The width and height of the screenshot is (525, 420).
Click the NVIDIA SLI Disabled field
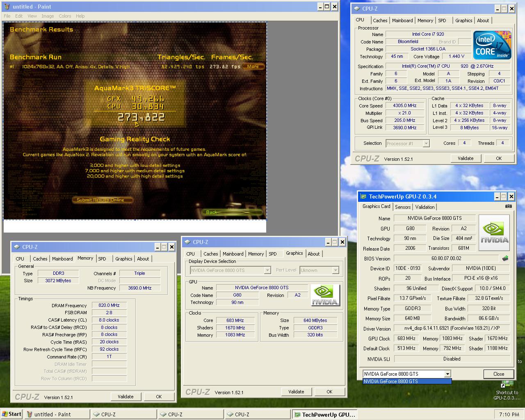click(x=452, y=359)
